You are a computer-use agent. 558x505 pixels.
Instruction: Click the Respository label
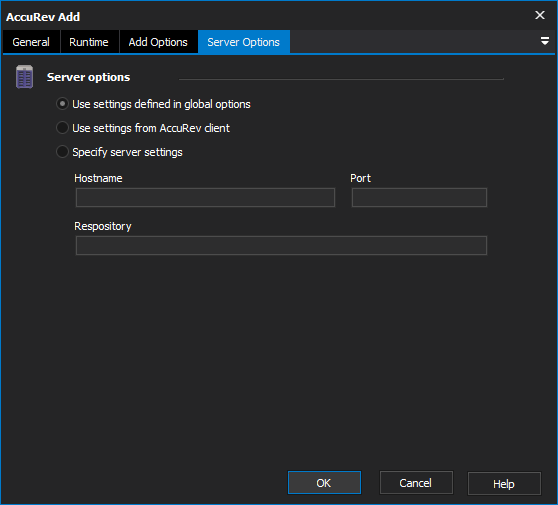(x=103, y=226)
